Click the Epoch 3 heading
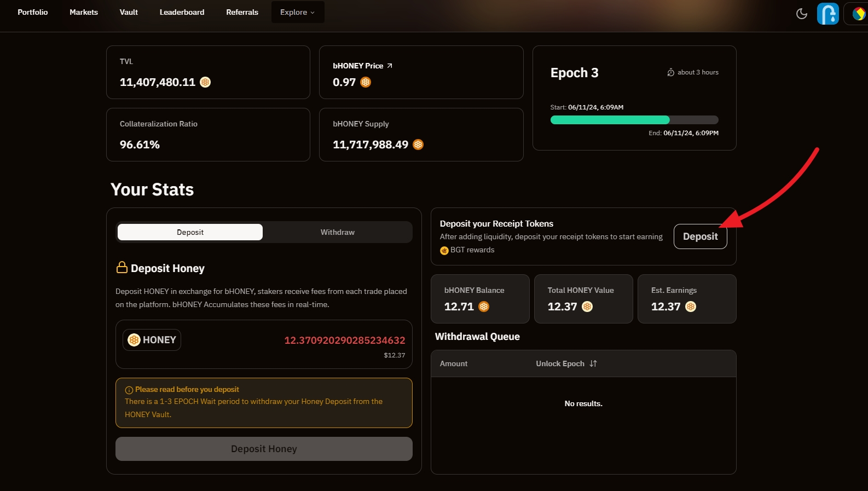868x491 pixels. [574, 73]
